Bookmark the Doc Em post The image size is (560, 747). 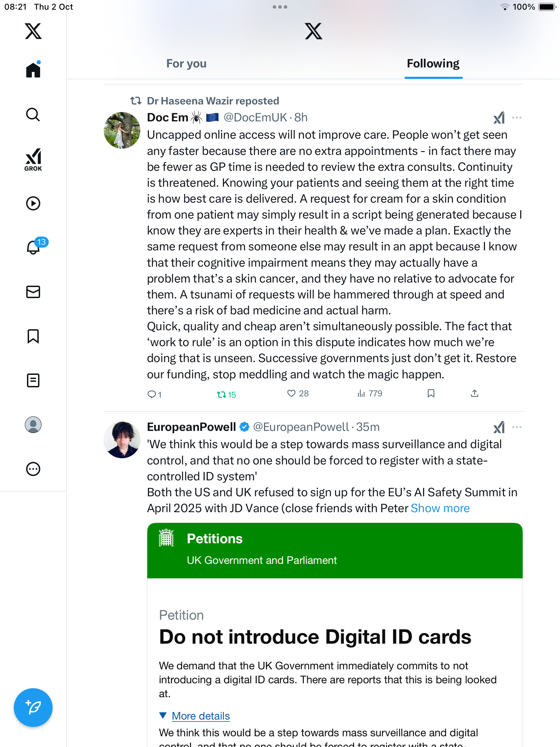tap(431, 394)
